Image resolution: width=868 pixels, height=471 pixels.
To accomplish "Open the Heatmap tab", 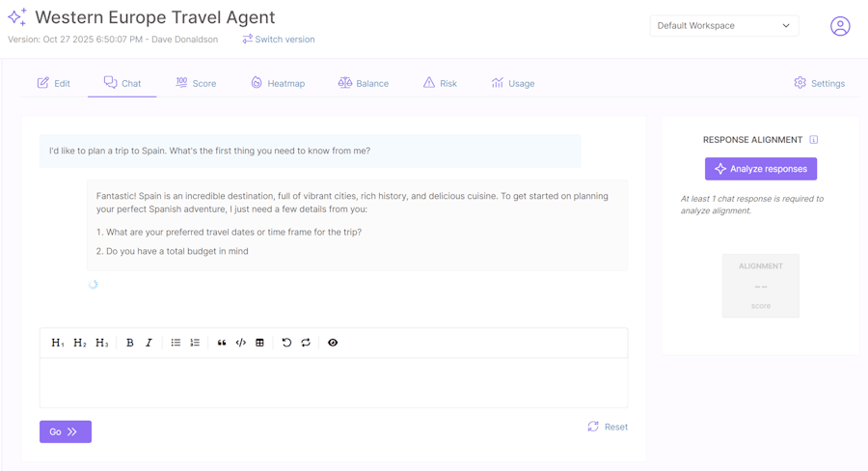I will pos(278,84).
